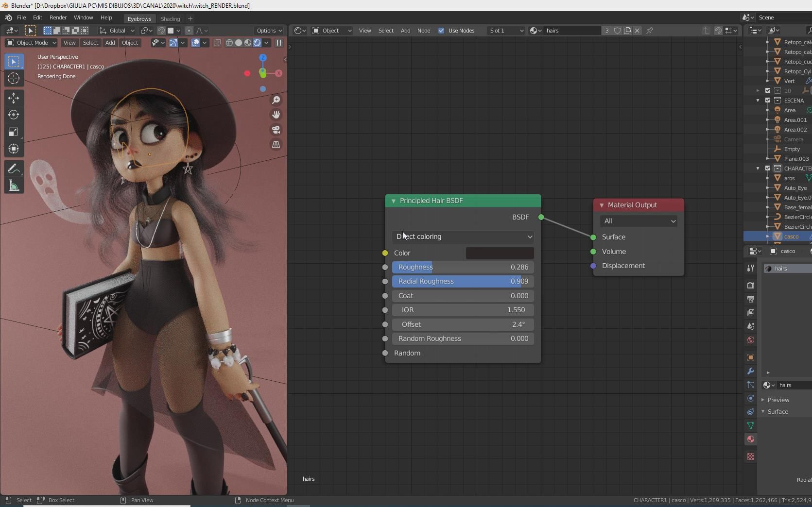Open the Material properties tab
Image resolution: width=812 pixels, height=507 pixels.
pos(751,439)
